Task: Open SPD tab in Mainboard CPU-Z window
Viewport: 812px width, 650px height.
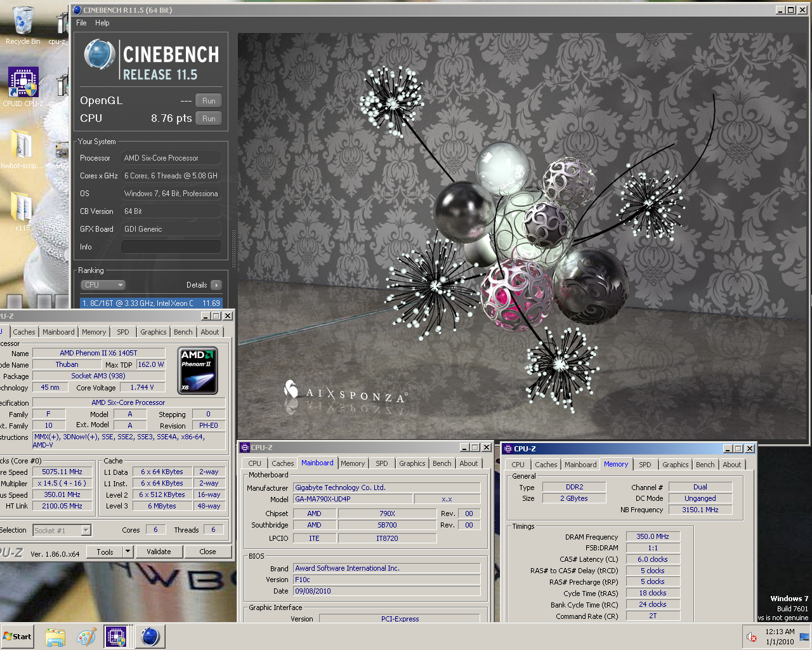Action: tap(382, 463)
